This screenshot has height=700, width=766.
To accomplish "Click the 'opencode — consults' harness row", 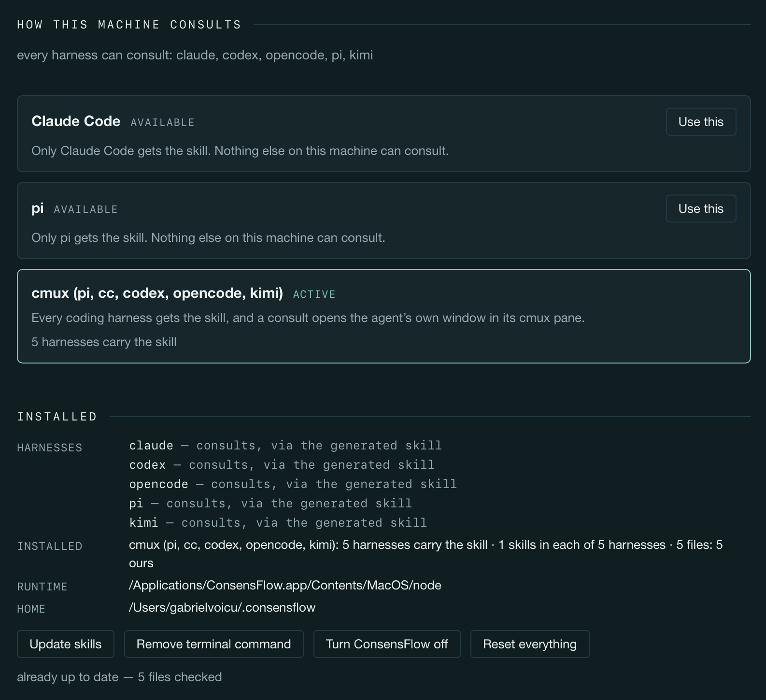I will [293, 484].
